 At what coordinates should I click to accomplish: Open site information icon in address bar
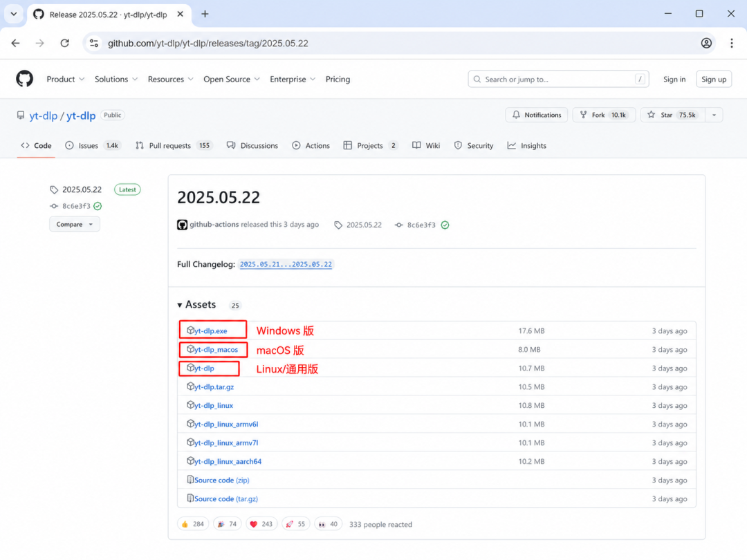pyautogui.click(x=94, y=44)
